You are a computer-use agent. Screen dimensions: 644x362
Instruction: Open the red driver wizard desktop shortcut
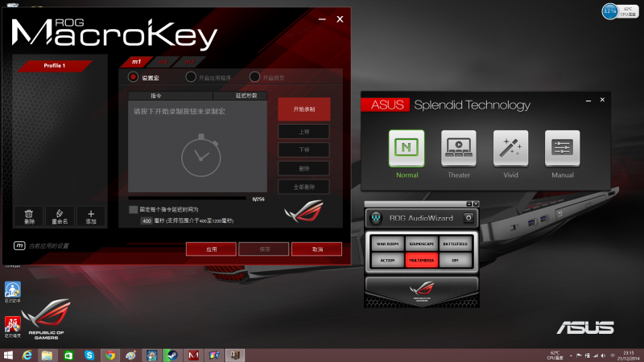point(13,327)
